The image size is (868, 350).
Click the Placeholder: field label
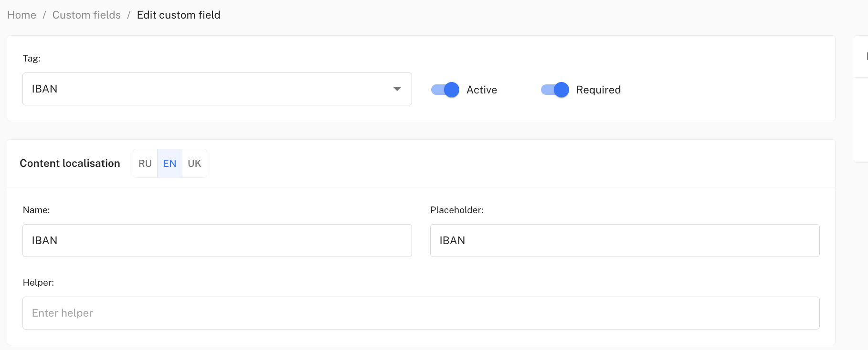pos(456,210)
